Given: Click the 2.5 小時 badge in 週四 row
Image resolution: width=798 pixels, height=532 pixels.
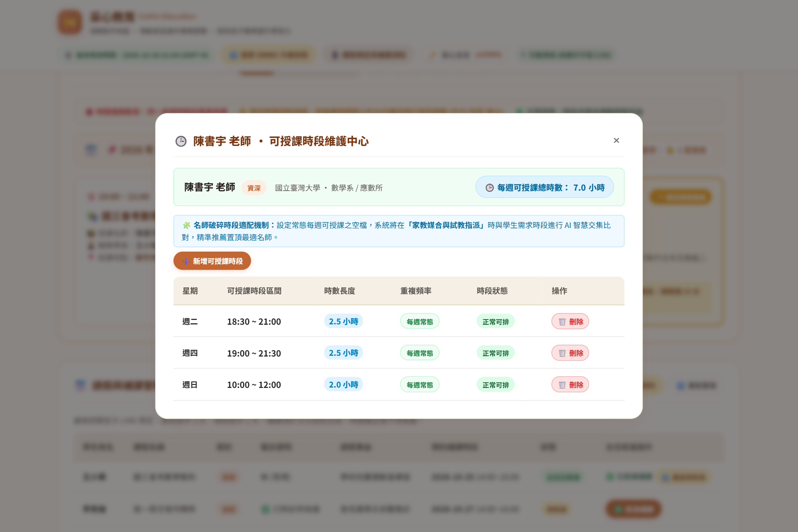Looking at the screenshot, I should point(344,352).
